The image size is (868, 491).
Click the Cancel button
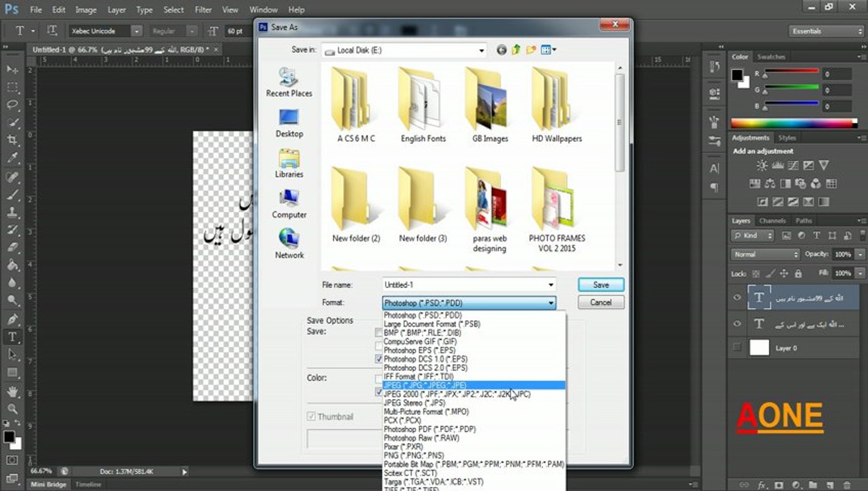(601, 303)
